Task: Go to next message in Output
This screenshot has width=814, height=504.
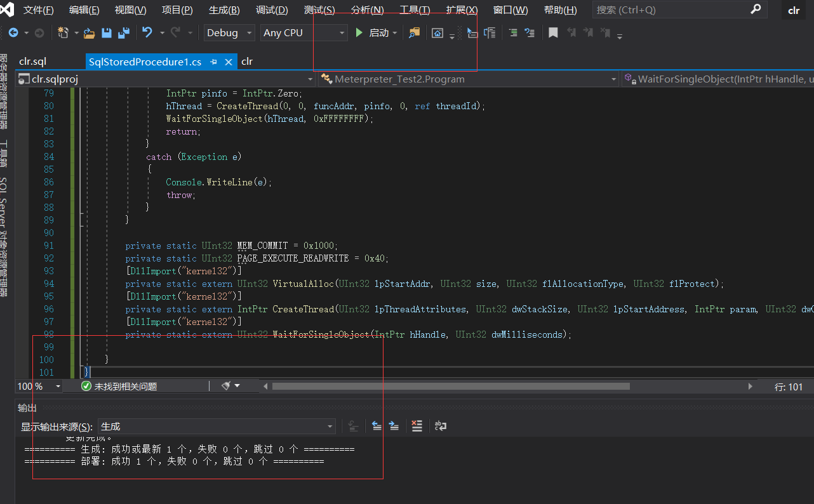Action: click(394, 426)
